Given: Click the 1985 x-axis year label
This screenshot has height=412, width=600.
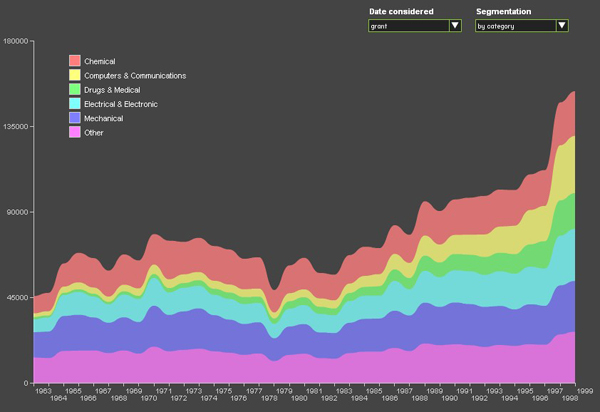Looking at the screenshot, I should point(374,391).
